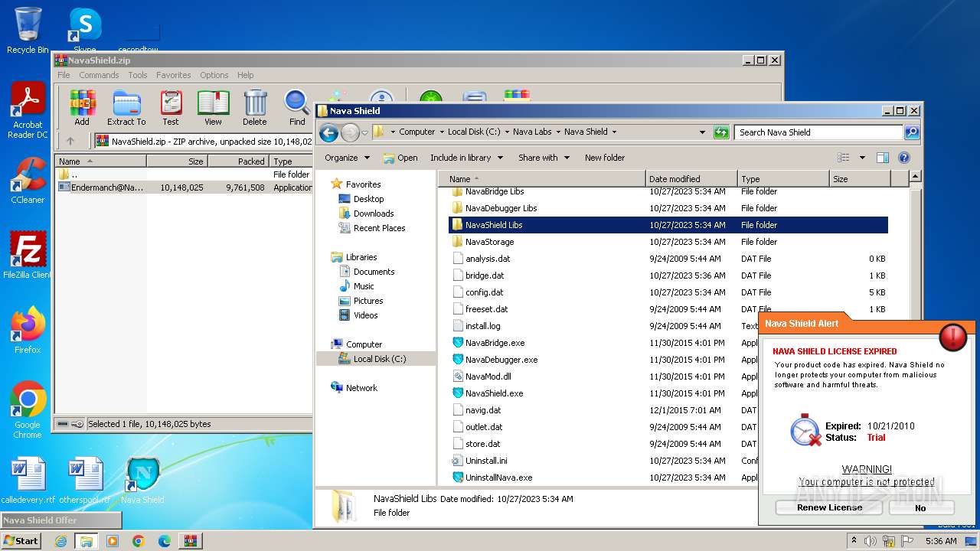Open Chrome from the taskbar

[139, 541]
